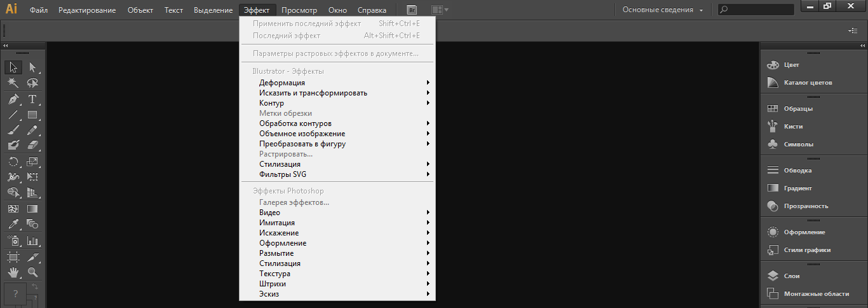
Task: Select the Artboard tool
Action: point(13,257)
